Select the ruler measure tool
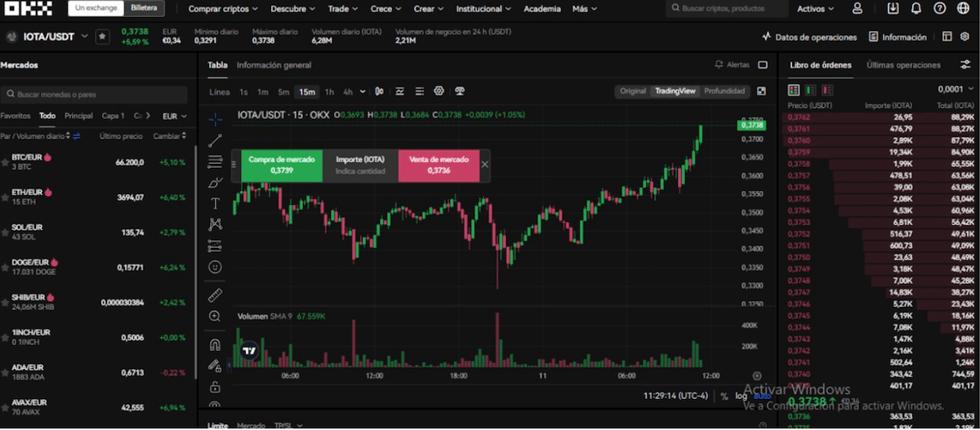Screen dimensions: 980x430 216,294
